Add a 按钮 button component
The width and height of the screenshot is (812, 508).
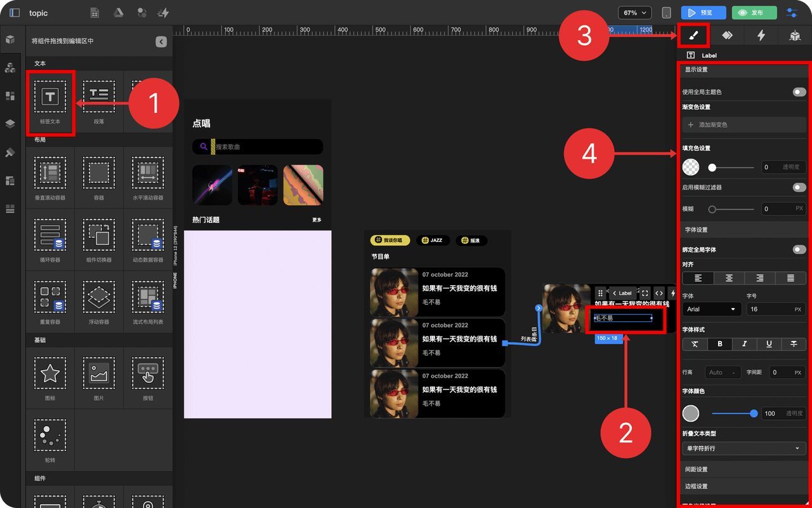[148, 378]
